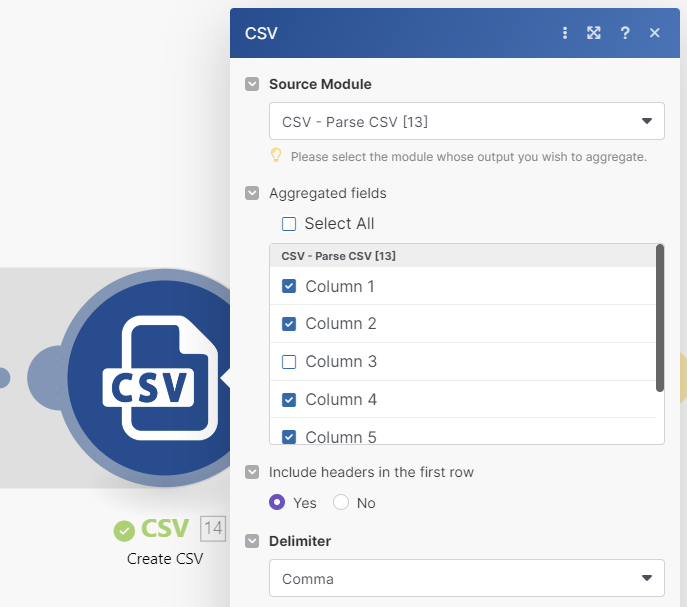
Task: Open the Source Module dropdown
Action: [466, 122]
